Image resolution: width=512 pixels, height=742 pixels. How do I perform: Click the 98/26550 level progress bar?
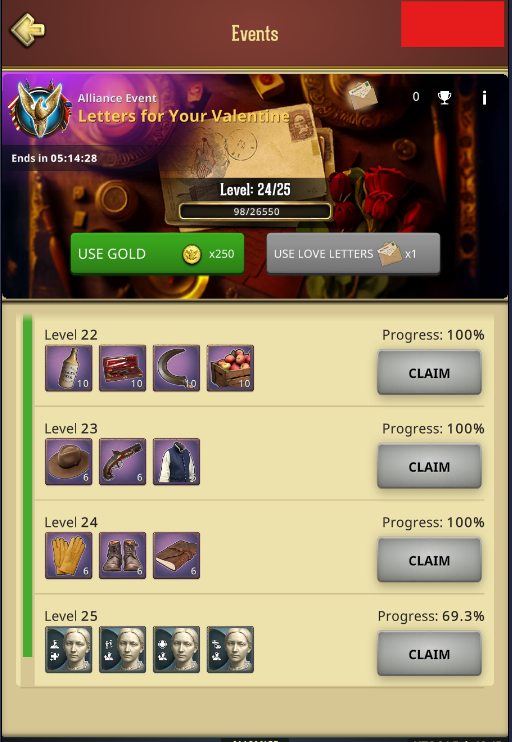(x=256, y=212)
